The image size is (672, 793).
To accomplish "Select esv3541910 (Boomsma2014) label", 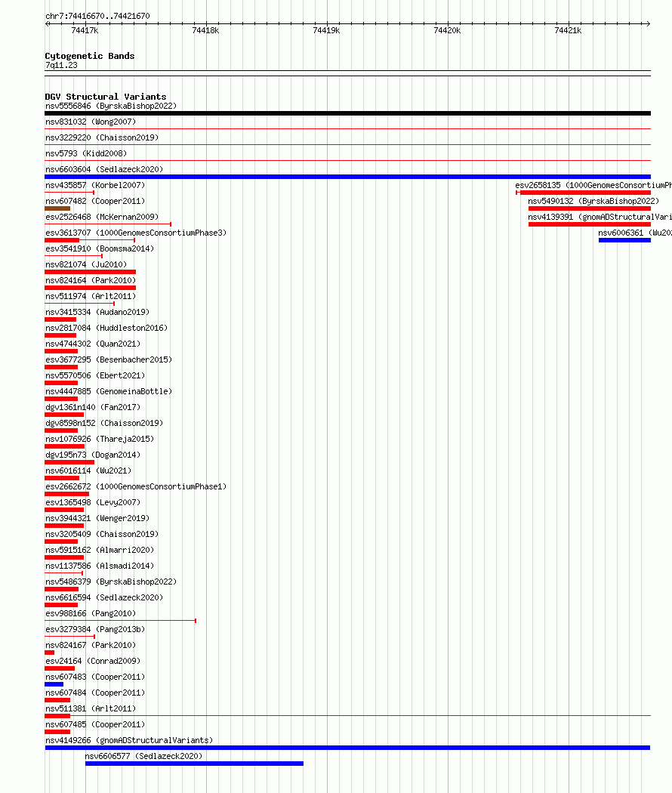I will 100,248.
